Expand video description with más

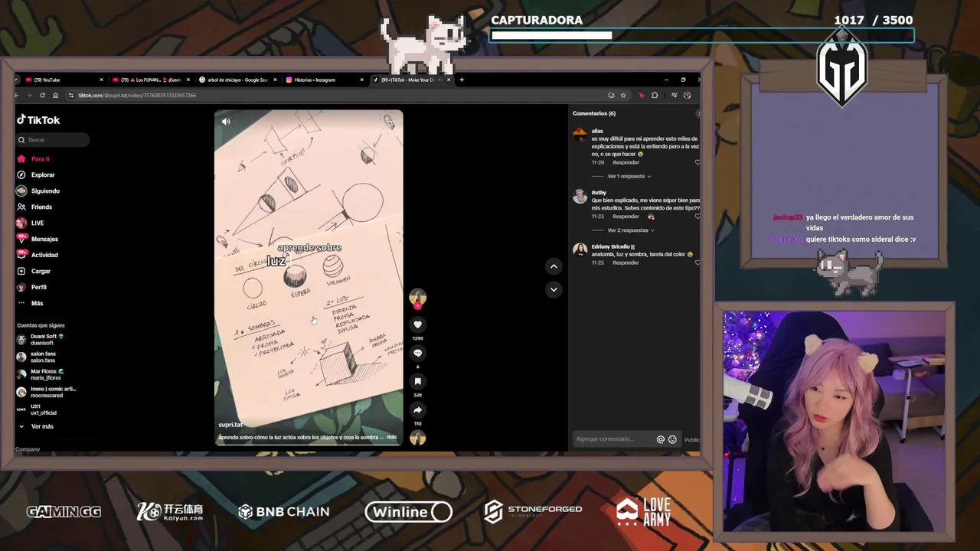tap(391, 437)
